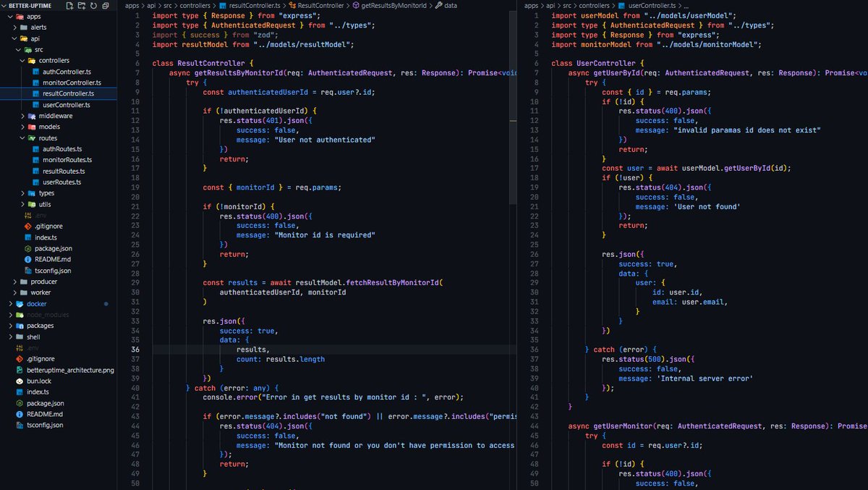Refresh the explorer with the circular arrow icon

point(94,6)
